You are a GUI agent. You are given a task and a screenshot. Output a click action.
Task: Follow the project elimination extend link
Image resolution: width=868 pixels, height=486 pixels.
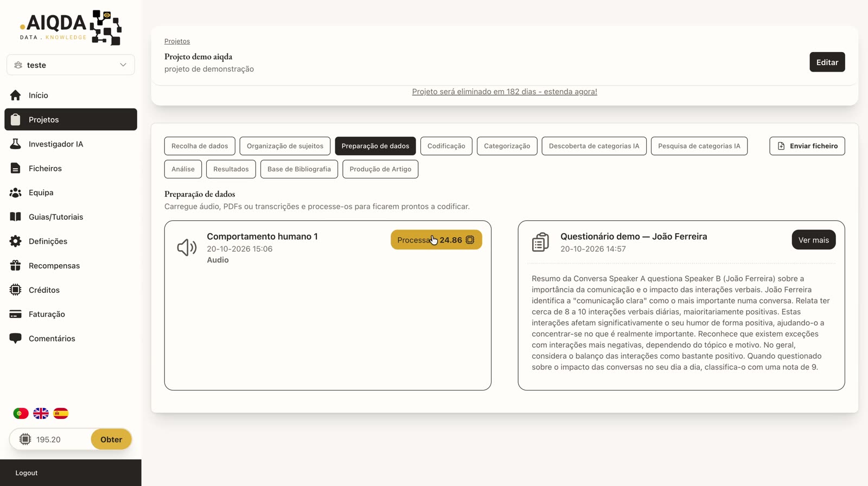coord(505,92)
